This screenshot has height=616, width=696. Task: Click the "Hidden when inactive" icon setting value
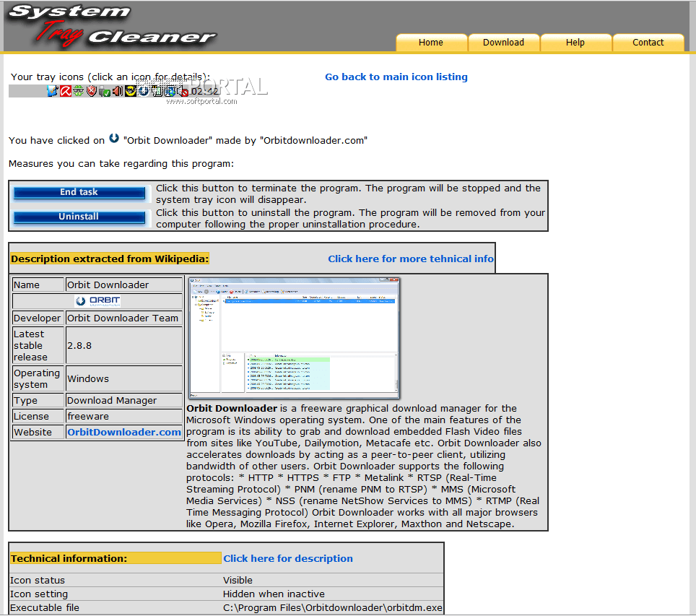[274, 594]
